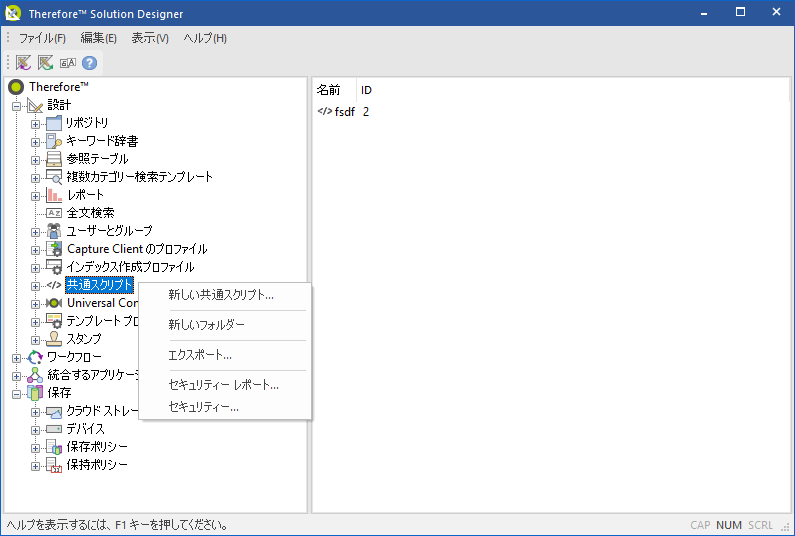Click the リポジトリ folder icon

pos(54,123)
